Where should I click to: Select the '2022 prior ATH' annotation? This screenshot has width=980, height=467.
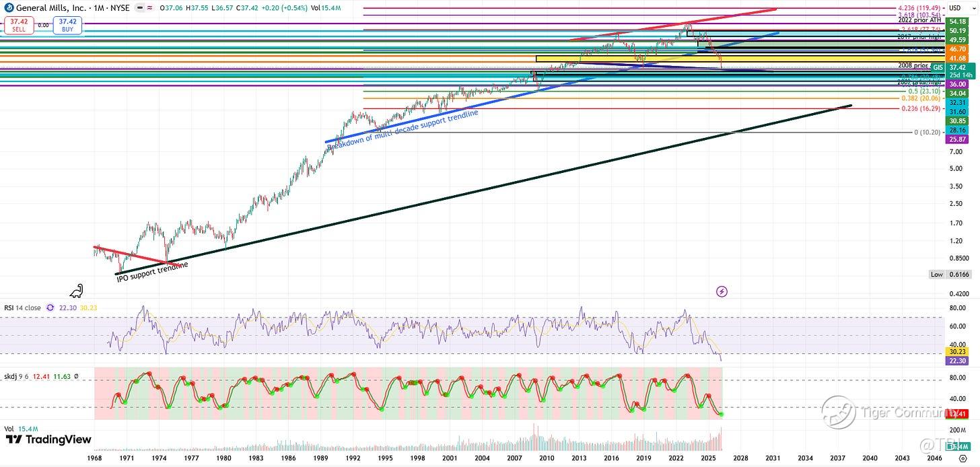[x=920, y=20]
